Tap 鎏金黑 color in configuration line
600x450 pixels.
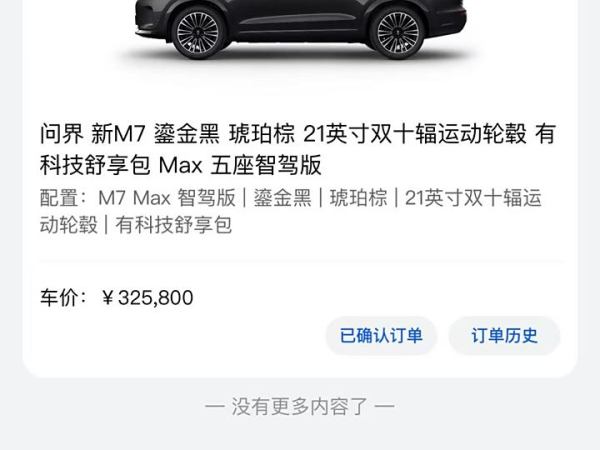[x=282, y=198]
